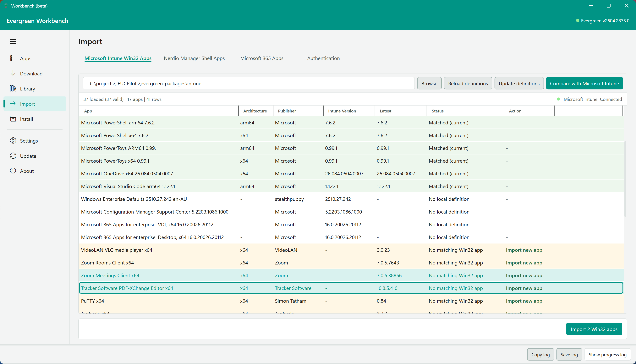636x364 pixels.
Task: Click Import 2 Win32 apps button
Action: pyautogui.click(x=594, y=329)
